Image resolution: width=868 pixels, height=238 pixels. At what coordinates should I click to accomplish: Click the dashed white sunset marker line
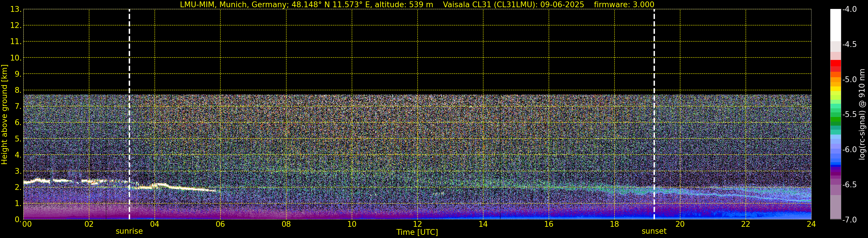[654, 114]
